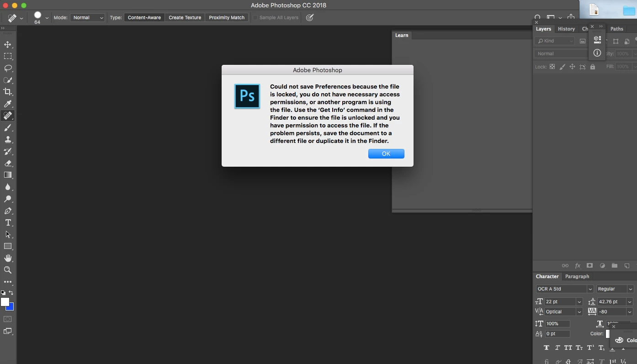Switch to the Paths tab
The image size is (637, 364).
[x=617, y=29]
